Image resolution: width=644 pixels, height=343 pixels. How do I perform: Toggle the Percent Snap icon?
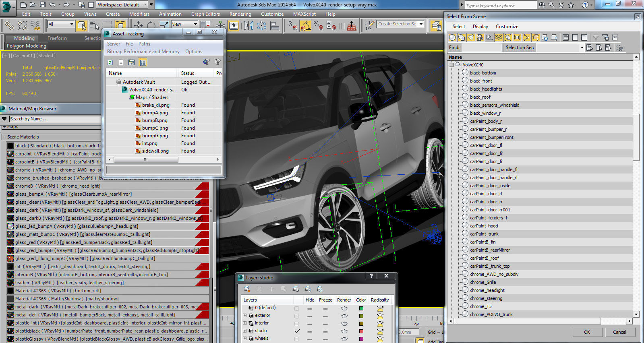point(319,26)
